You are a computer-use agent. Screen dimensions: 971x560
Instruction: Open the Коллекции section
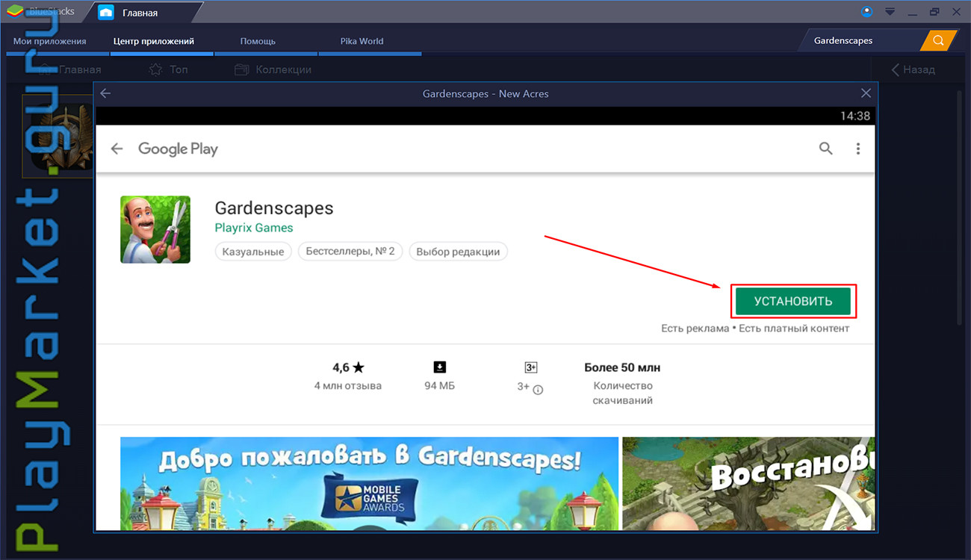pos(273,69)
